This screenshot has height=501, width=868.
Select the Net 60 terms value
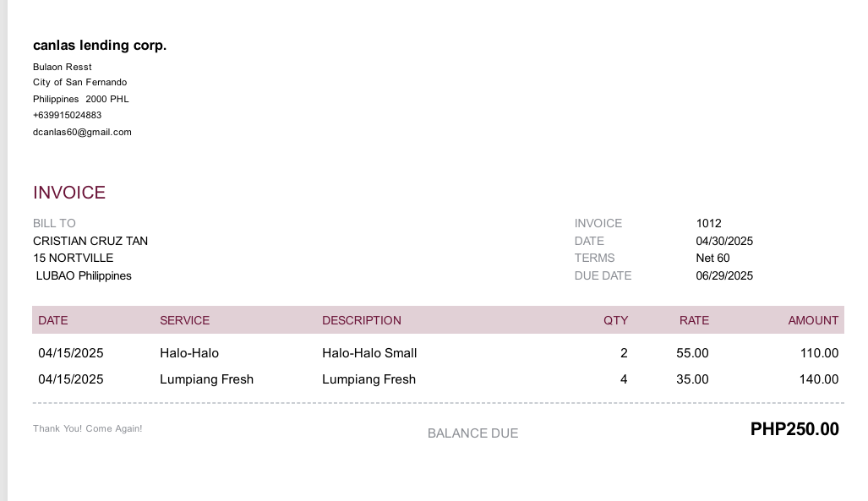pos(712,258)
